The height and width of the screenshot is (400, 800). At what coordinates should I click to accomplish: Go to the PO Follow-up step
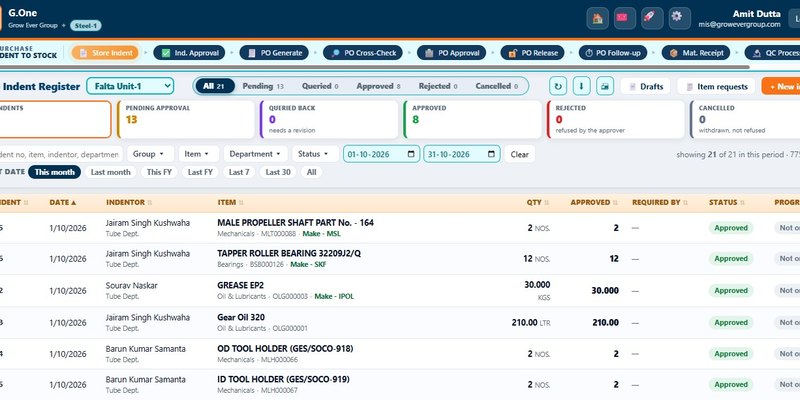click(x=613, y=53)
